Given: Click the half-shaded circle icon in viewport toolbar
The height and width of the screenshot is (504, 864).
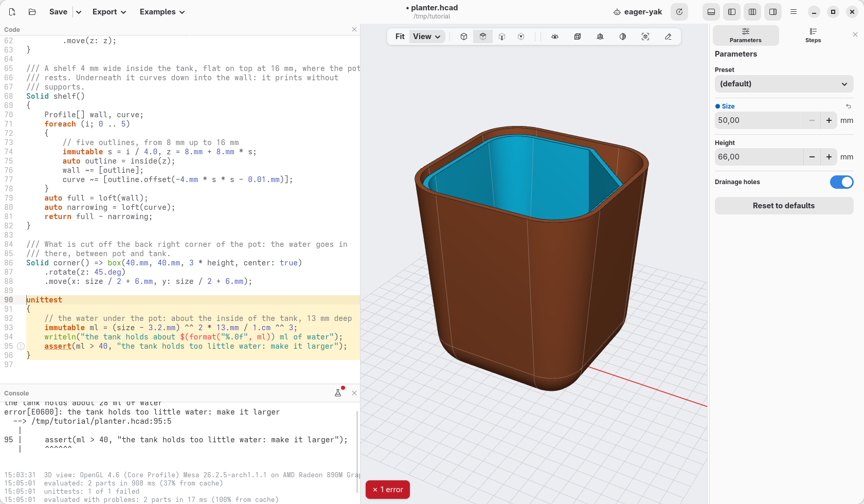Looking at the screenshot, I should coord(623,37).
